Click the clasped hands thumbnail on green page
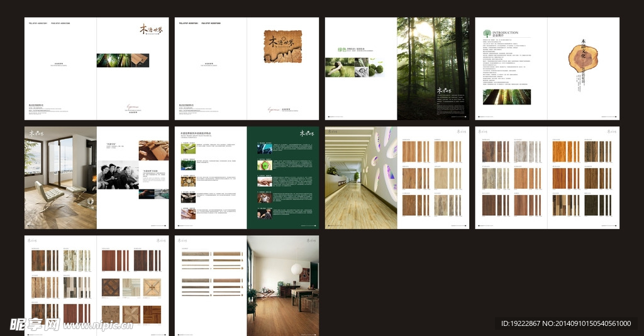Screen dimensions: 644x336 pyautogui.click(x=265, y=181)
